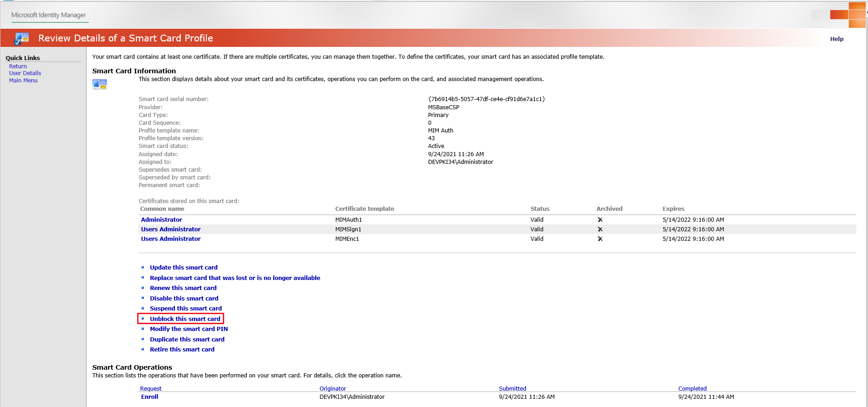This screenshot has height=407, width=868.
Task: Select Renew this smart card
Action: pos(183,288)
